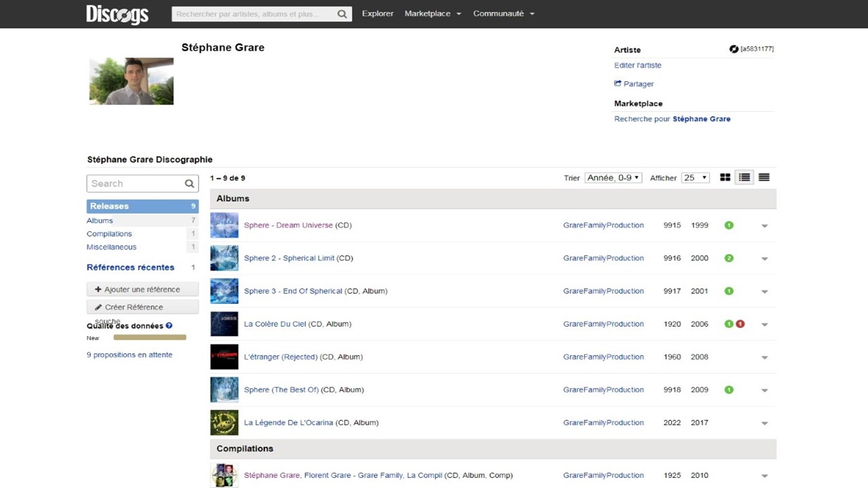Click green badge on La Colère Du Ciel row
Image resolution: width=868 pixels, height=488 pixels.
729,324
